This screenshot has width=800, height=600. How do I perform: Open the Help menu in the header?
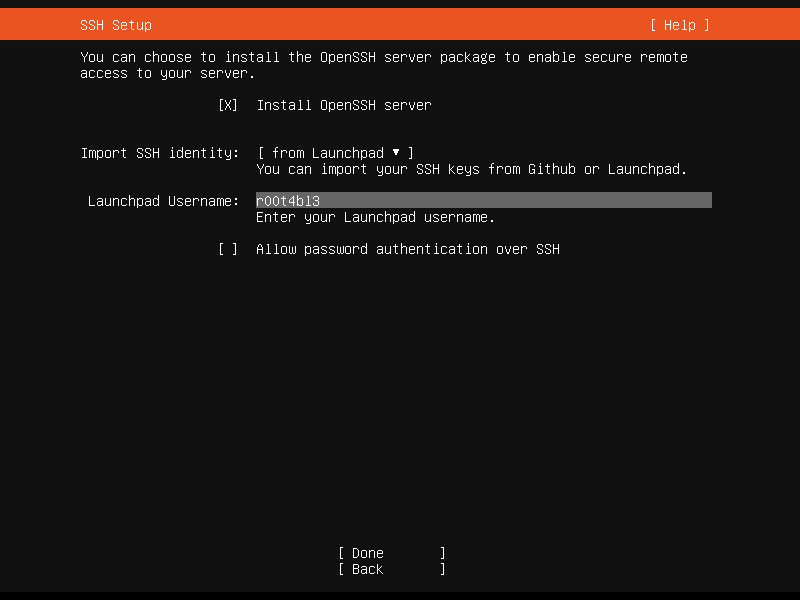point(680,25)
